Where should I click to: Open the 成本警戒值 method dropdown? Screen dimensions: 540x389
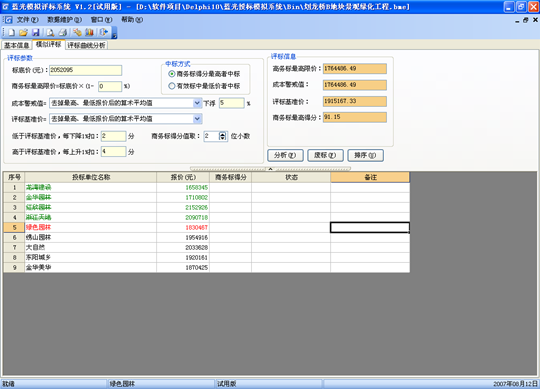(197, 103)
